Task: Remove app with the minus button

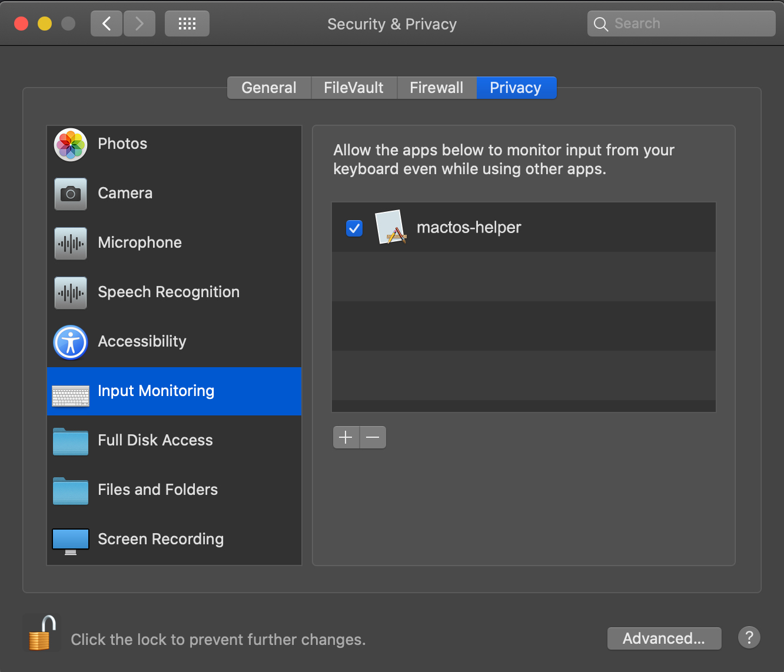Action: pyautogui.click(x=373, y=437)
